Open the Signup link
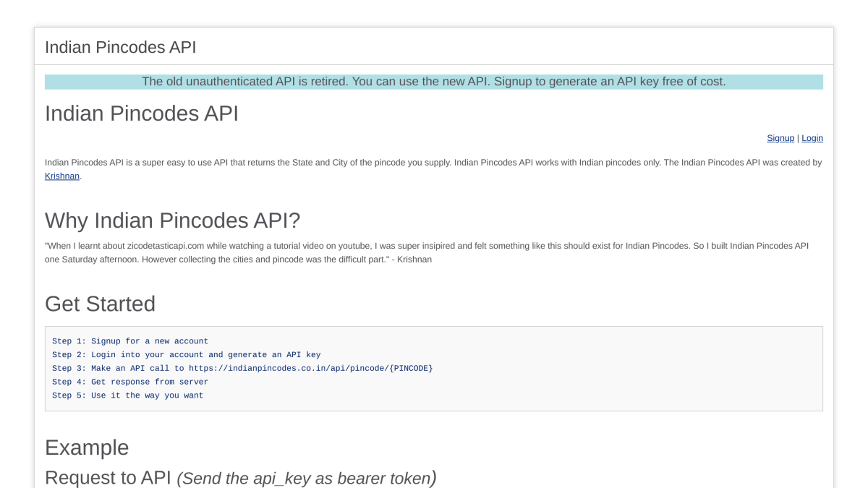The width and height of the screenshot is (868, 488). point(780,138)
